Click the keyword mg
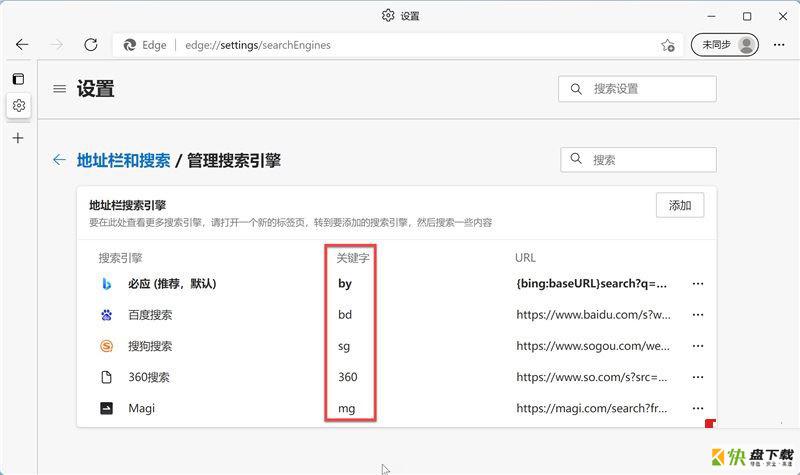The image size is (800, 475). (346, 409)
